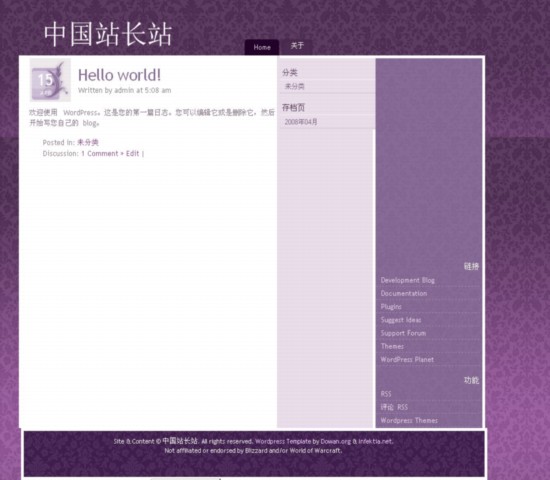Viewport: 550px width, 480px height.
Task: Click the 欢迎使用 WordPress post body text
Action: click(x=152, y=118)
